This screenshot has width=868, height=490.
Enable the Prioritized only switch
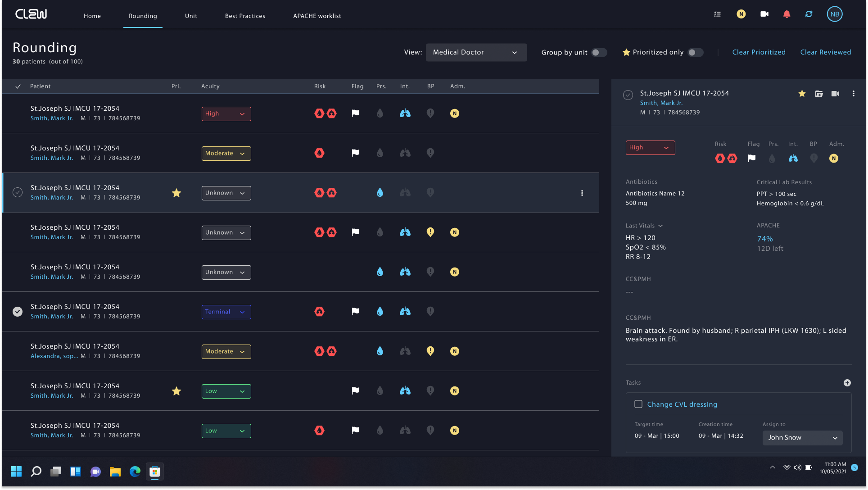[x=695, y=53]
